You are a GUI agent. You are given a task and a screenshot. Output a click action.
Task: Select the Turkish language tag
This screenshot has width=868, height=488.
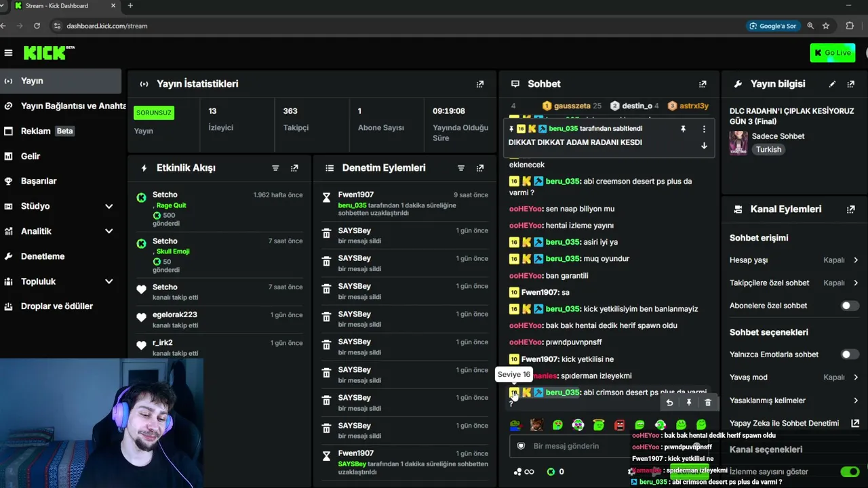769,150
